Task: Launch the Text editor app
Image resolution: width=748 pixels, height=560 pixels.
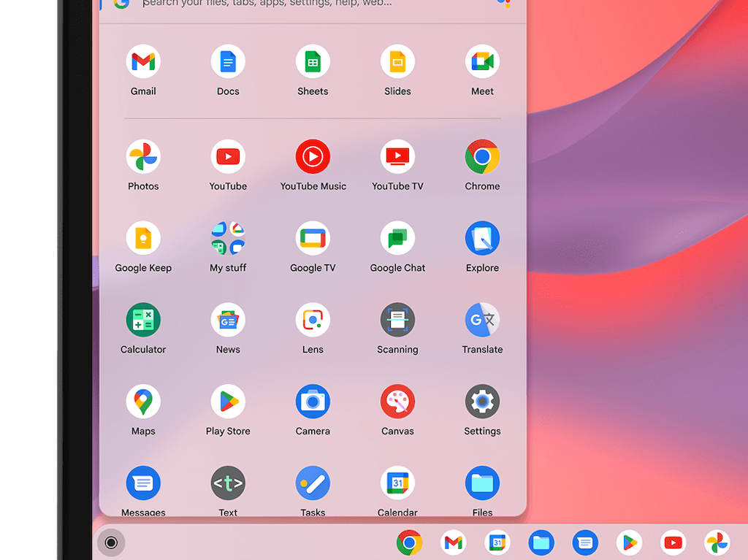Action: (x=228, y=483)
